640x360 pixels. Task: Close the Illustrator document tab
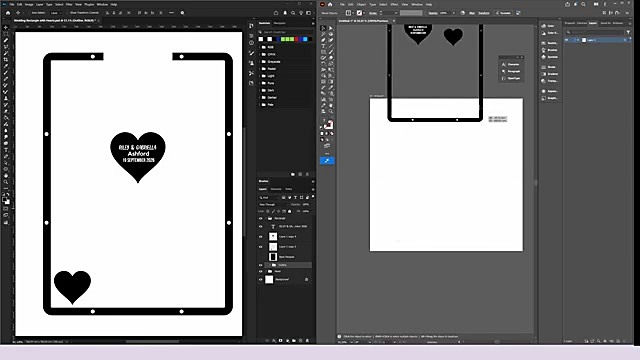click(x=393, y=21)
